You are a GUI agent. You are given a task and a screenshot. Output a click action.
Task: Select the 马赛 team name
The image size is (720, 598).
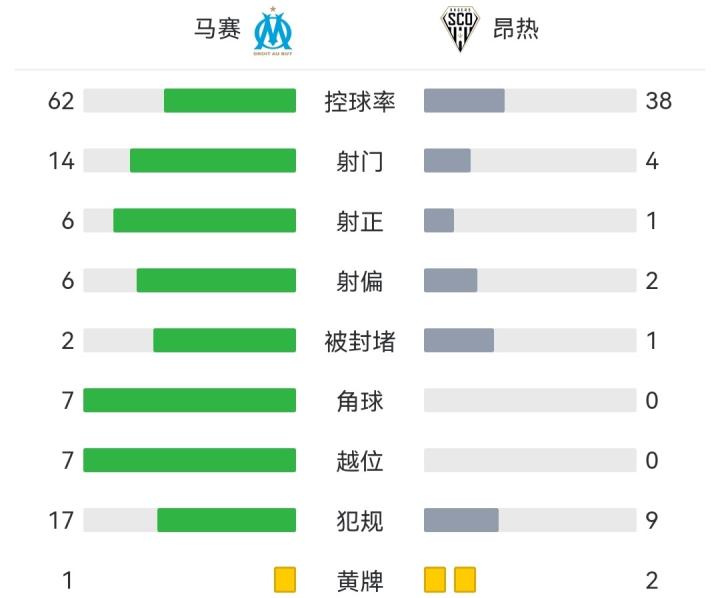(x=217, y=29)
